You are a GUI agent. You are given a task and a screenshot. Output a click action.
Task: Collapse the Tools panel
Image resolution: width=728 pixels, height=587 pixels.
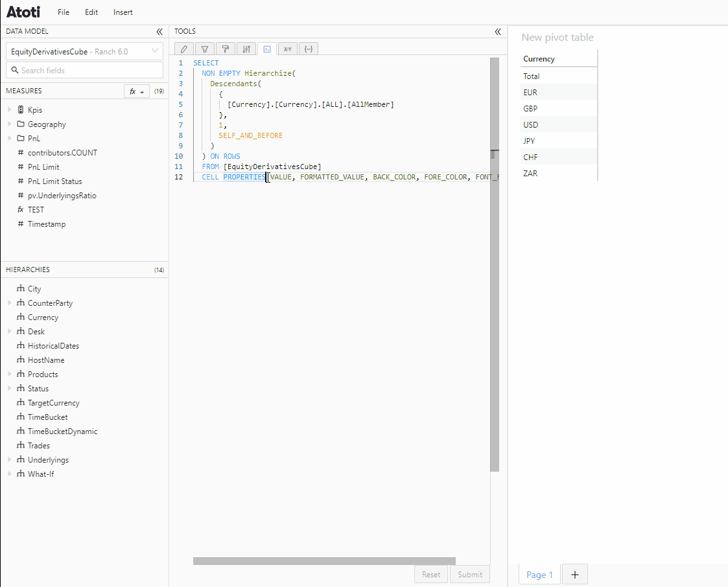[498, 32]
